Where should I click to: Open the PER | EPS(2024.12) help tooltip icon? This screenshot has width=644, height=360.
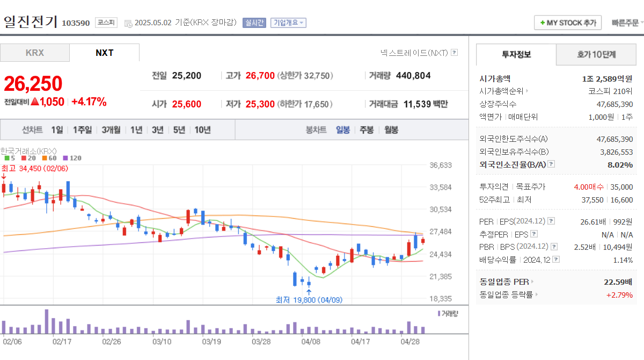(x=551, y=221)
